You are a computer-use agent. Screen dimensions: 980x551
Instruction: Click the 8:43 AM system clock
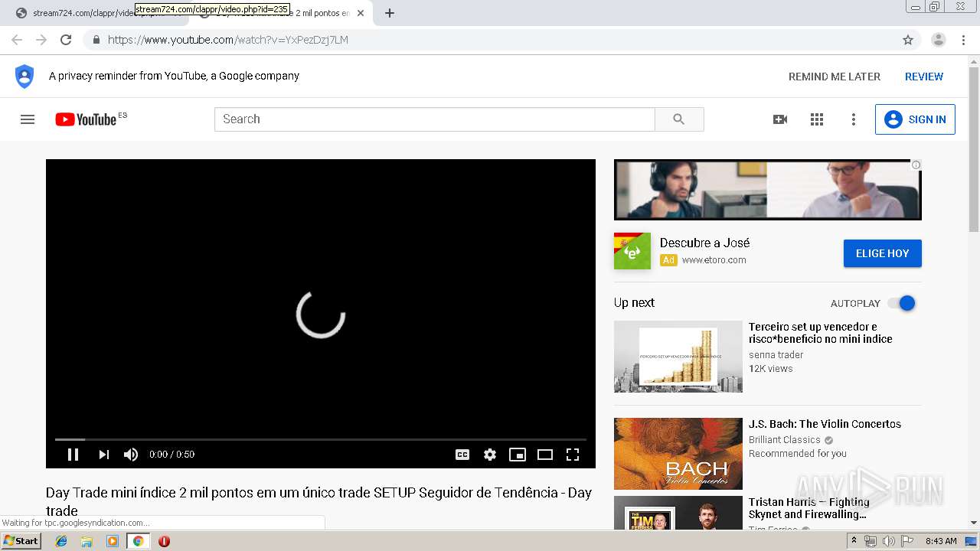pyautogui.click(x=941, y=541)
